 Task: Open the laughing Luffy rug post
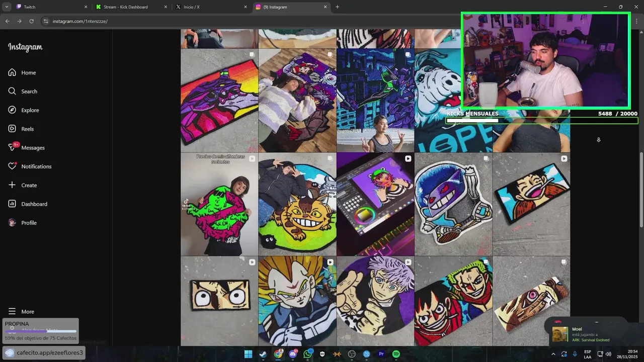click(x=531, y=204)
